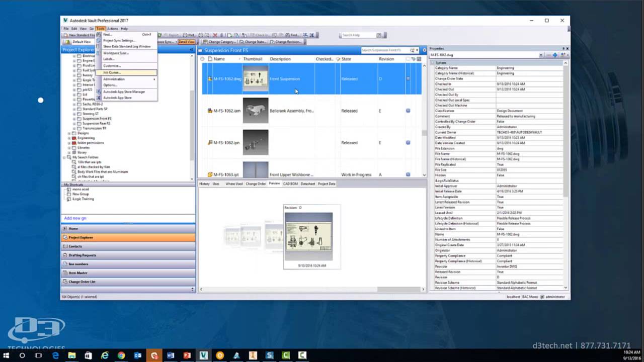The height and width of the screenshot is (362, 644).
Task: Open Google Chrome from the taskbar
Action: tap(121, 355)
